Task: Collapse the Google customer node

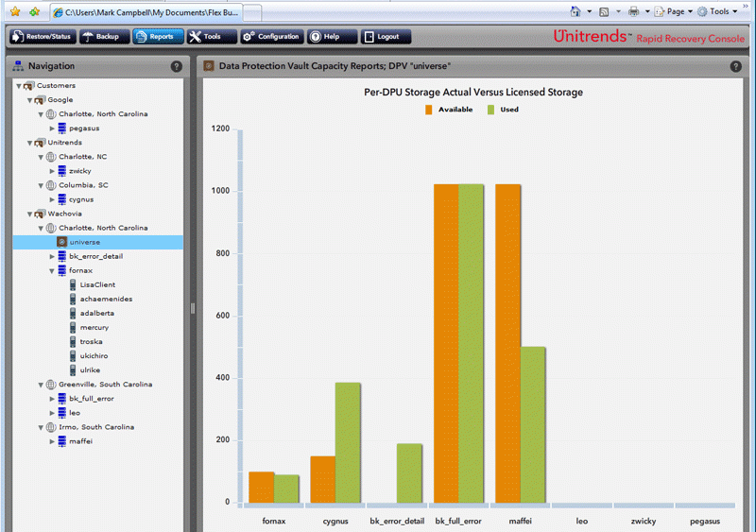Action: coord(30,100)
